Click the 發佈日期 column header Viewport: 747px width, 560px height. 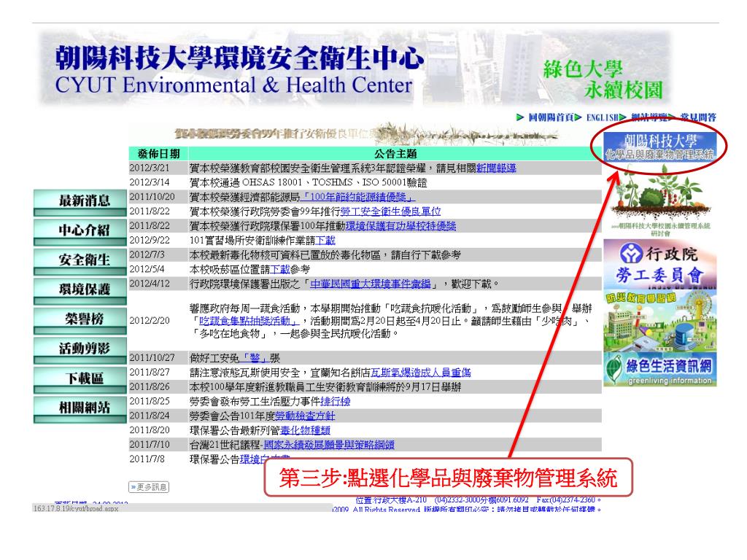click(158, 153)
